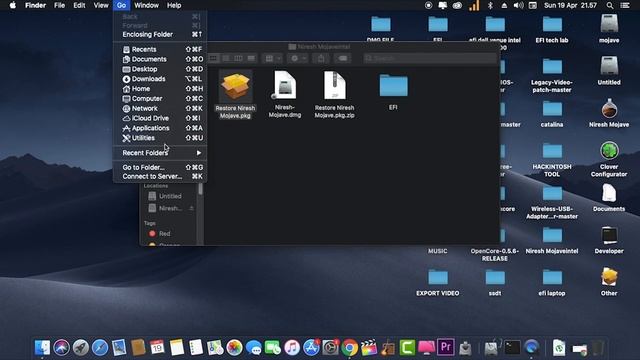640x360 pixels.
Task: Select HACKINTOSH TOOL desktop folder
Action: (552, 160)
